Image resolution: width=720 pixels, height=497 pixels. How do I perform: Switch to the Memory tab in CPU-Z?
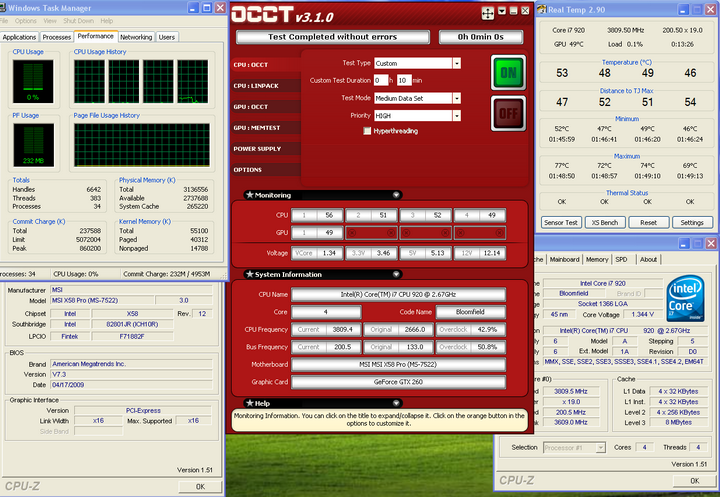597,260
